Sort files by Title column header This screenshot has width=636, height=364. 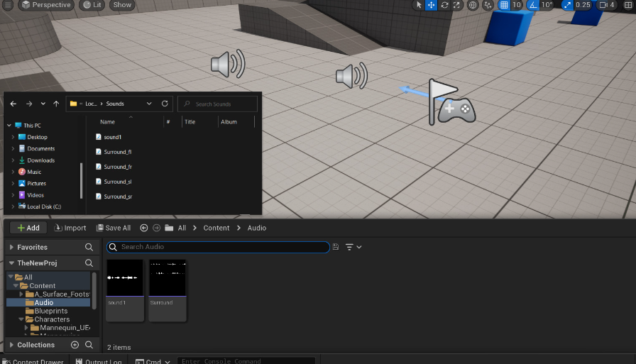pos(190,121)
